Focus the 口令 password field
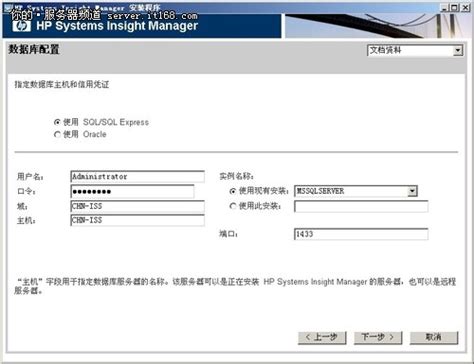 [132, 191]
